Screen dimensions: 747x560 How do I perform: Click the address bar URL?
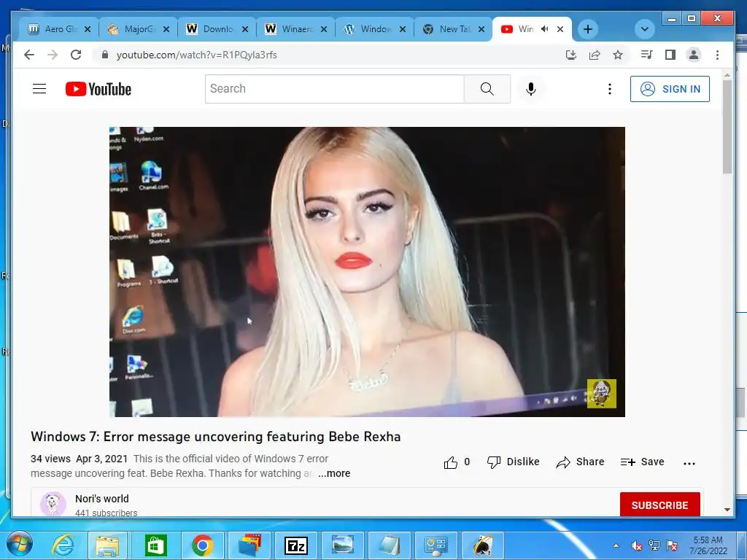point(197,55)
